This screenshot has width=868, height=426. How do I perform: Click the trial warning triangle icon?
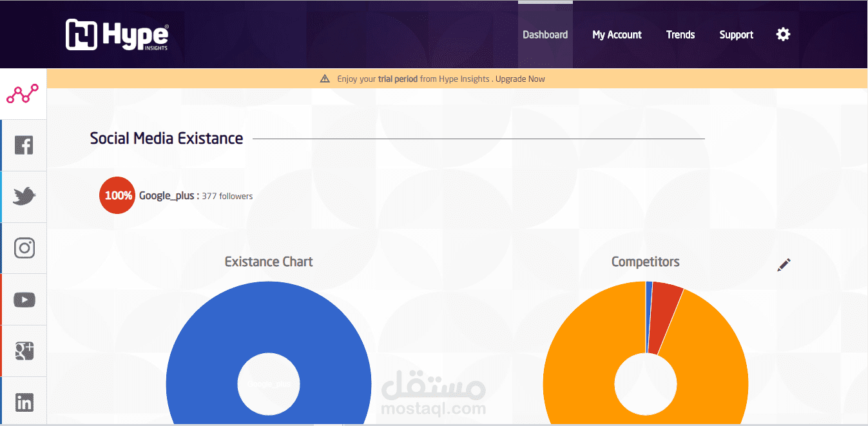[325, 79]
